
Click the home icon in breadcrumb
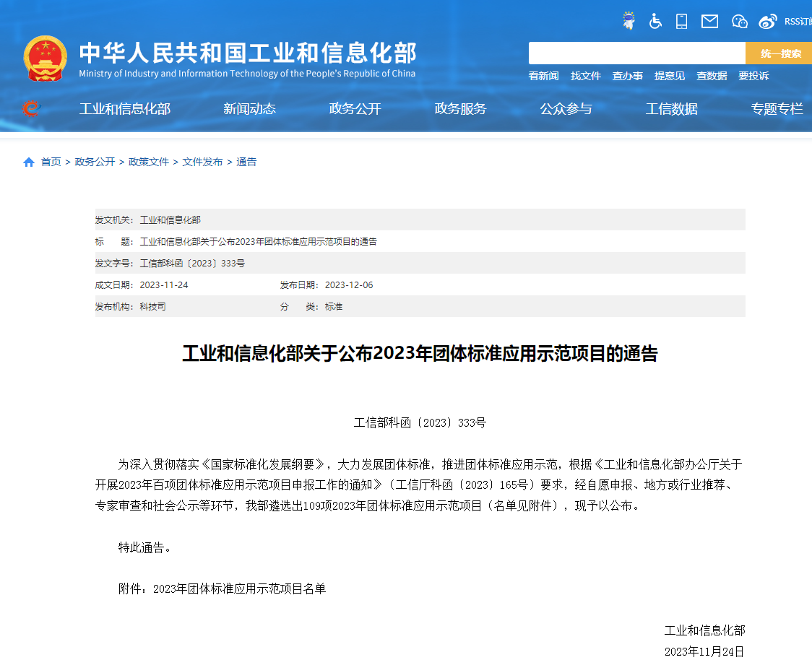click(x=29, y=162)
